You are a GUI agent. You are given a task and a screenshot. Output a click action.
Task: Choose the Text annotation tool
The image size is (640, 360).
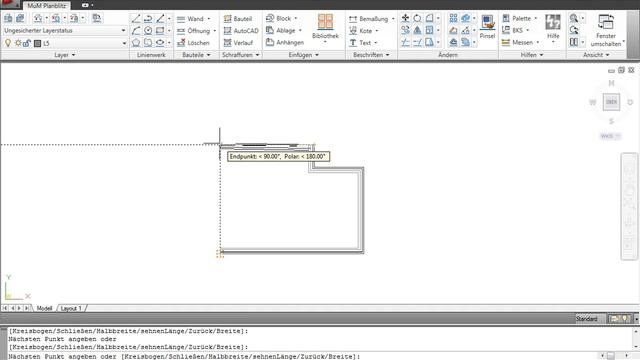pos(360,42)
